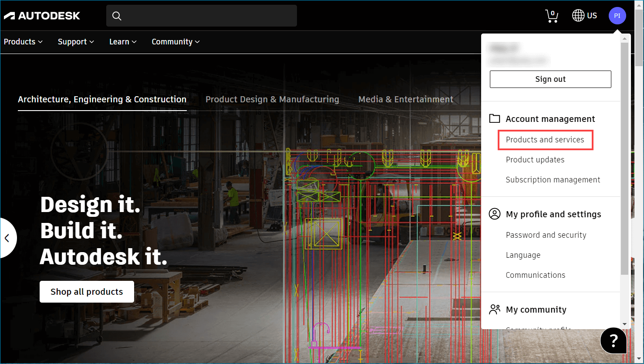
Task: Expand the Products menu
Action: [x=23, y=42]
